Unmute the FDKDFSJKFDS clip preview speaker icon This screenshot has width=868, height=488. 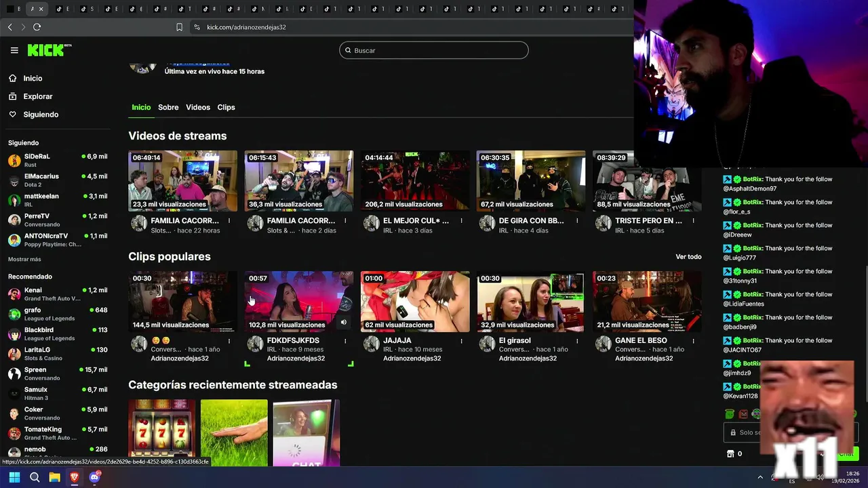click(x=343, y=323)
